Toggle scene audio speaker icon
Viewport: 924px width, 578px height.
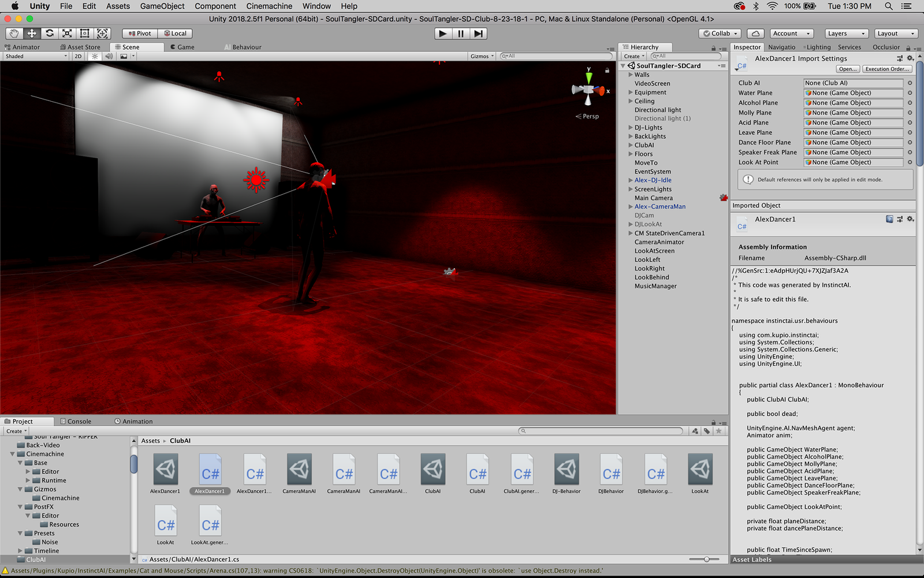pos(109,56)
